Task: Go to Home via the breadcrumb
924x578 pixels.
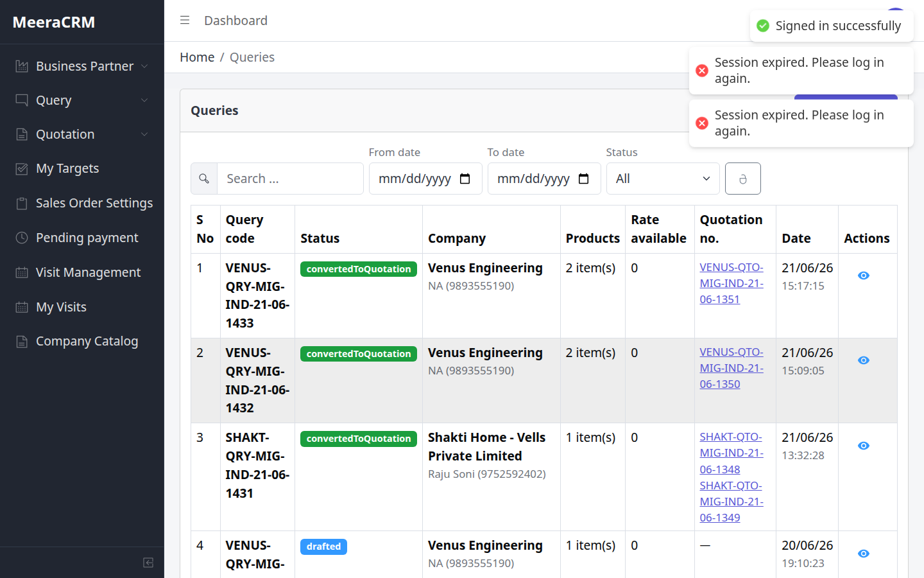Action: (197, 57)
